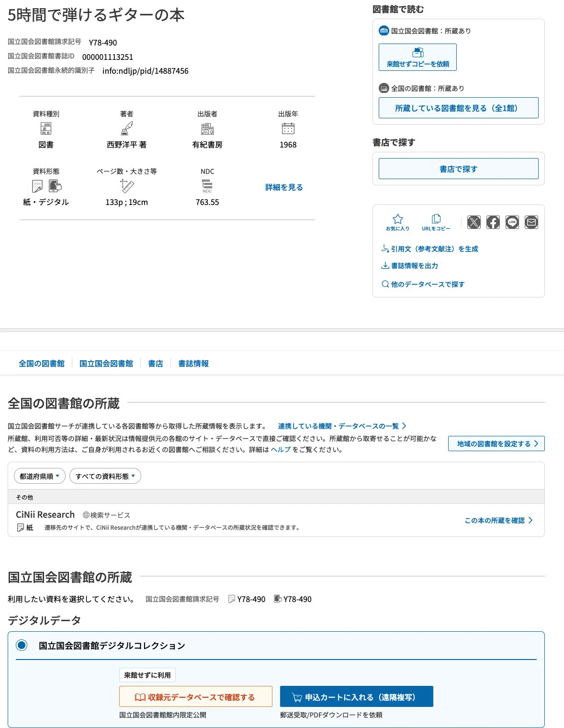The image size is (564, 728).
Task: Click 来館せずコピーを依頼 button
Action: click(417, 57)
